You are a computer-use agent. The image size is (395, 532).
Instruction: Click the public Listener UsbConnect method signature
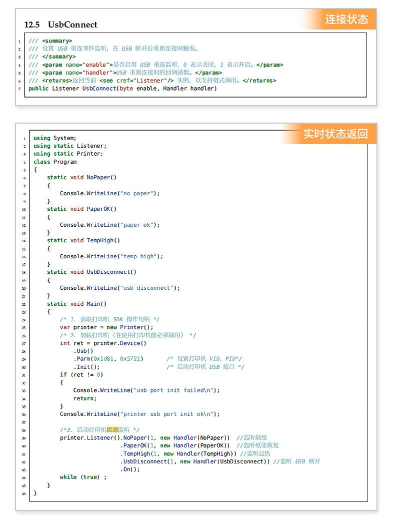[122, 89]
